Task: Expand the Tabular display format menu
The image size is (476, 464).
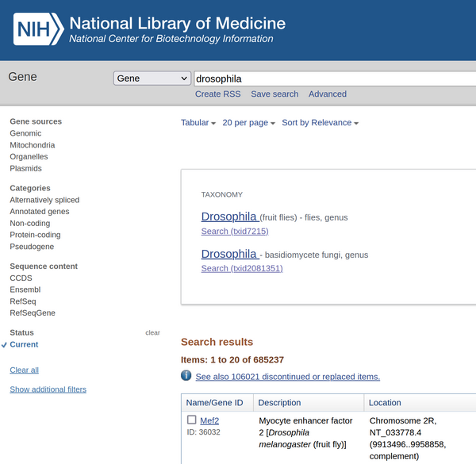Action: tap(198, 123)
